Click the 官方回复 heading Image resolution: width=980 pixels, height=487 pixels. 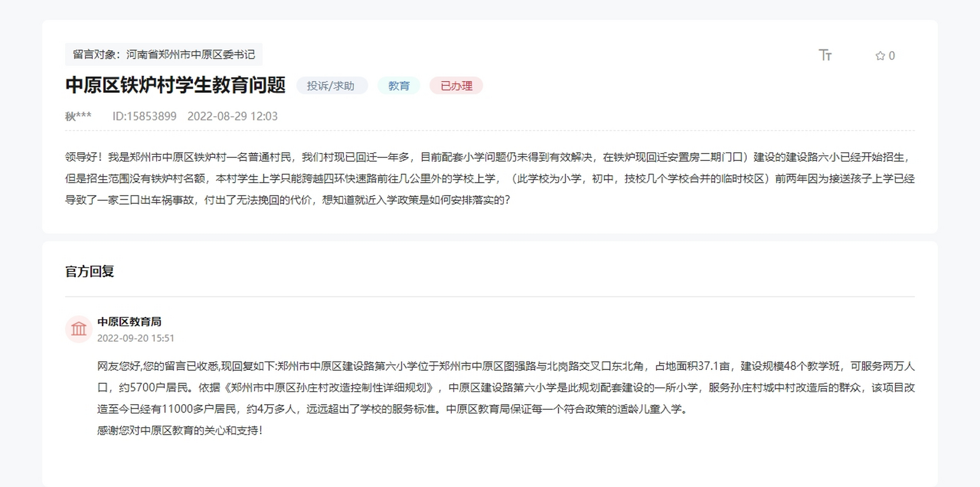89,271
